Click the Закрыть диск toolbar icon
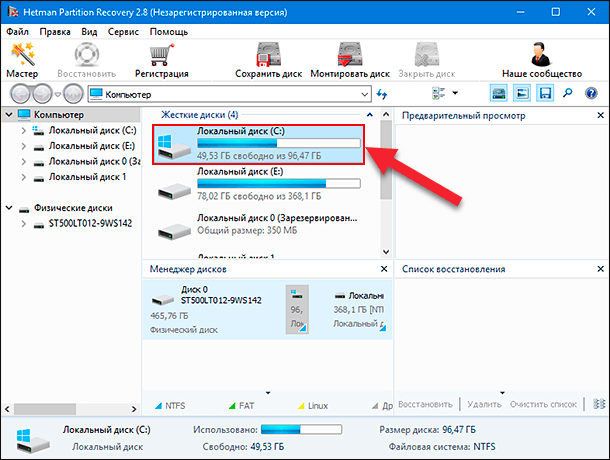610x460 pixels. point(427,54)
